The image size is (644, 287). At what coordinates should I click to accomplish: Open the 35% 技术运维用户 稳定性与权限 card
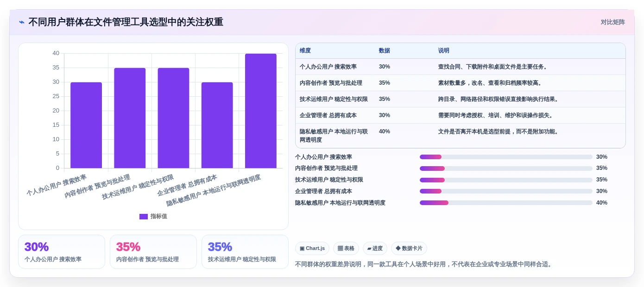245,252
